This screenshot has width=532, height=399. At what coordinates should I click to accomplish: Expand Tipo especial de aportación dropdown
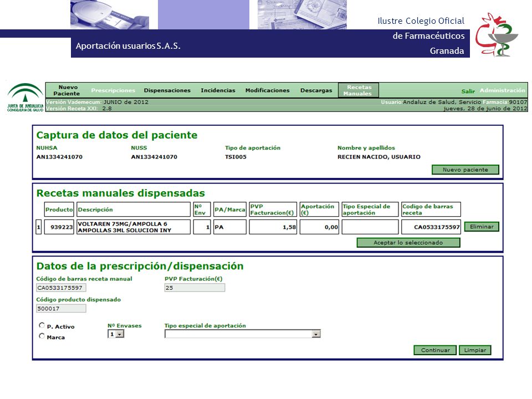(x=243, y=334)
